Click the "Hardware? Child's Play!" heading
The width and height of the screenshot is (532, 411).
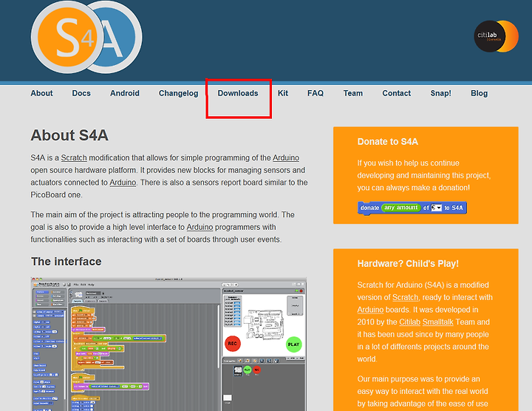pyautogui.click(x=408, y=264)
